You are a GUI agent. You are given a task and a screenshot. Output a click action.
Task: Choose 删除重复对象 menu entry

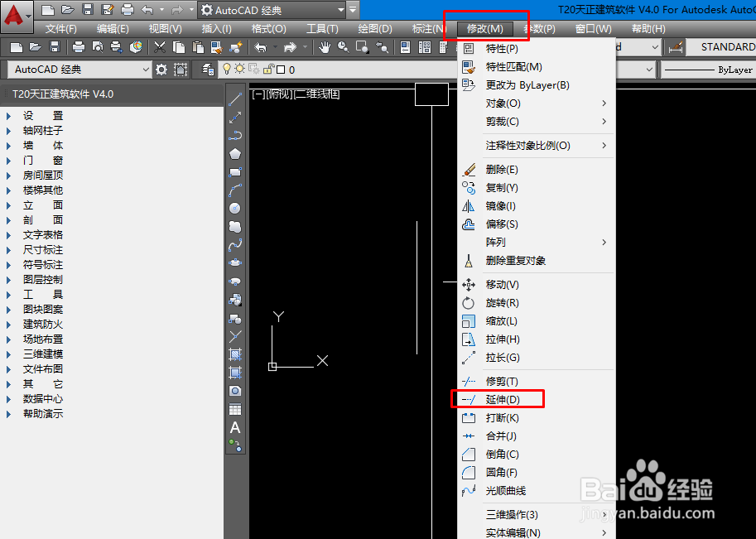(x=536, y=260)
